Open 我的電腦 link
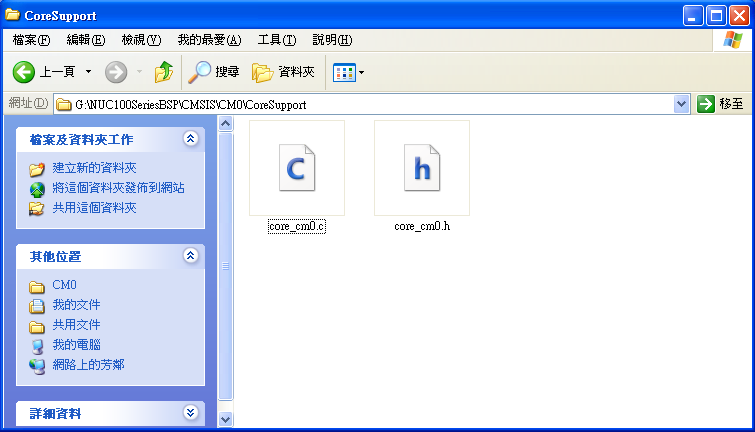The image size is (755, 432). pyautogui.click(x=76, y=345)
